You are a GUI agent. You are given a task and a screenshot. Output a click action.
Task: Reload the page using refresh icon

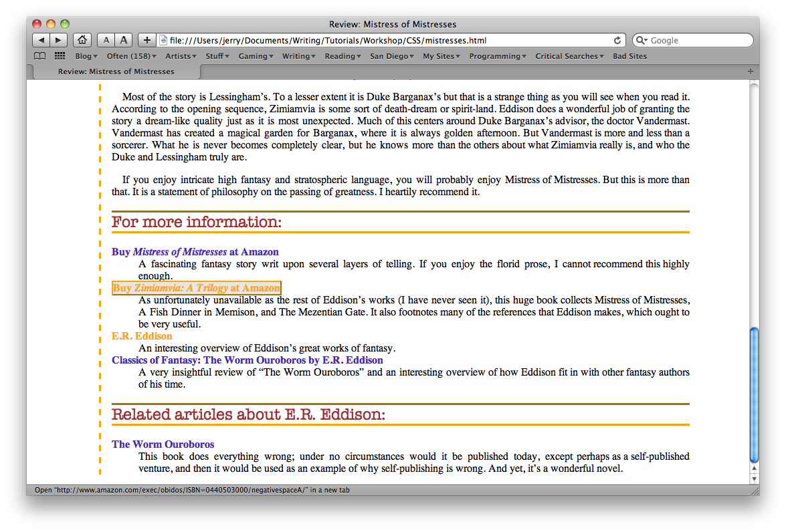(617, 40)
